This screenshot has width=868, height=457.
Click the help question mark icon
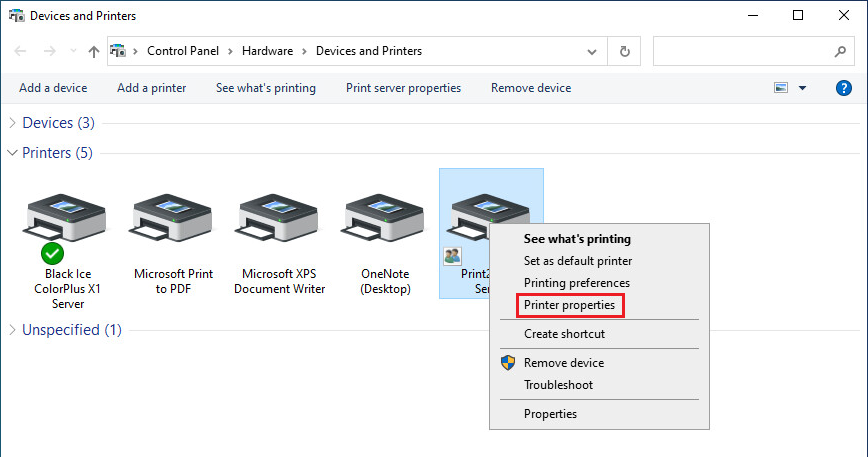tap(844, 88)
